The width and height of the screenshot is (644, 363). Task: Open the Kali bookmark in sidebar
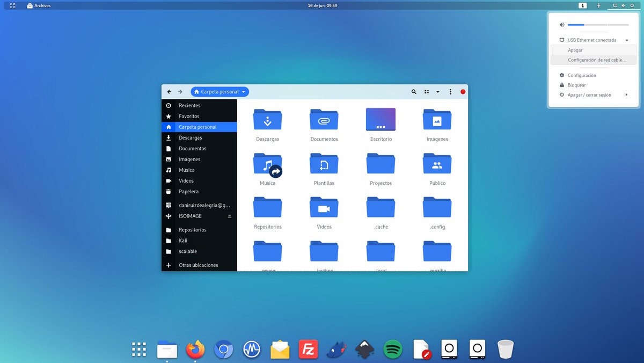pyautogui.click(x=199, y=241)
